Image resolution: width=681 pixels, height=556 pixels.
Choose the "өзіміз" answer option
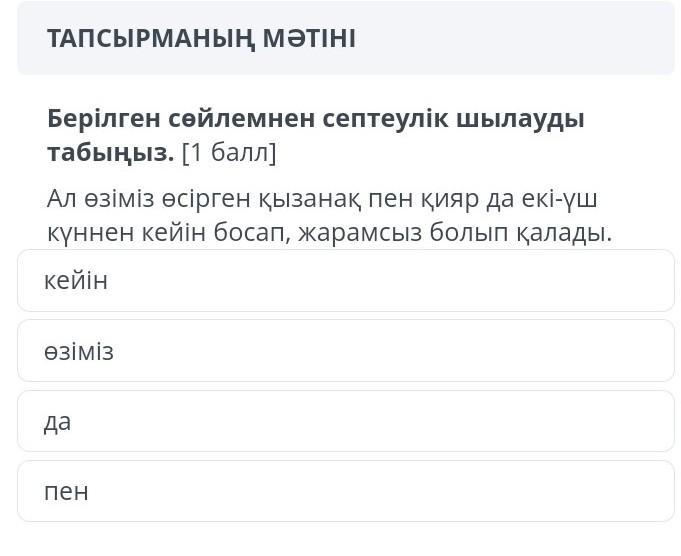[x=345, y=351]
